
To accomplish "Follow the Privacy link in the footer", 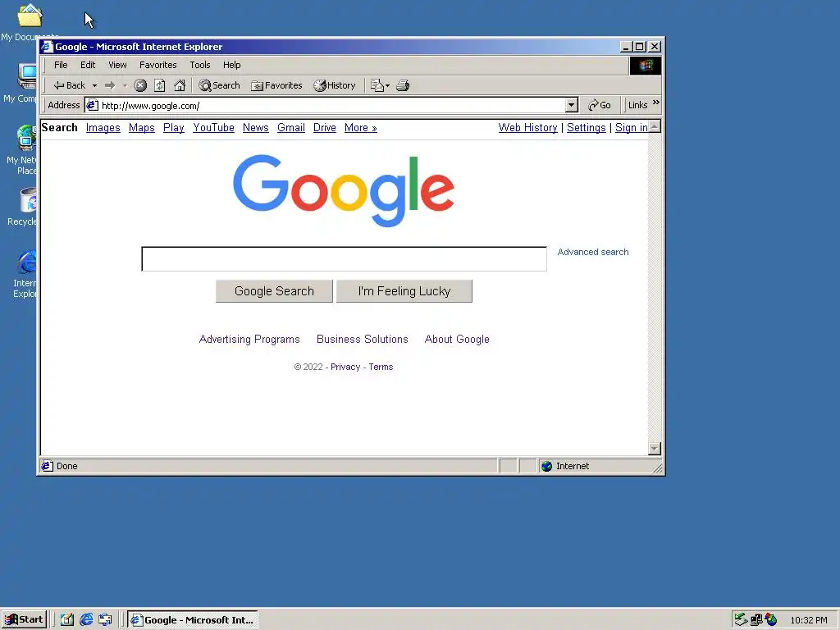I will 345,367.
